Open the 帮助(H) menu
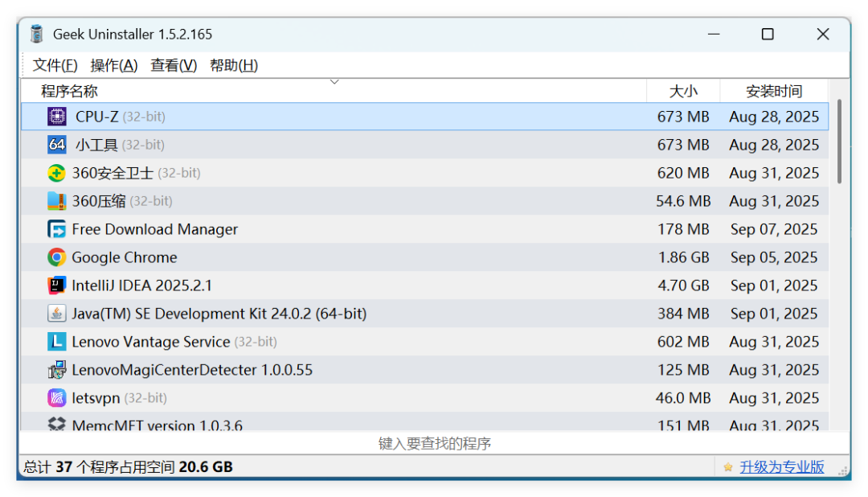Screen dimensions: 868x497 (234, 65)
